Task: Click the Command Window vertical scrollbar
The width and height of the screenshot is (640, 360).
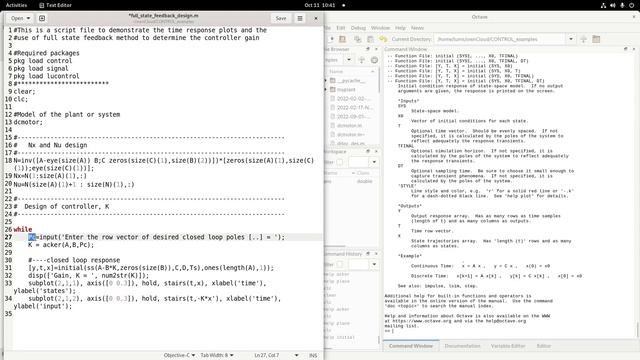Action: click(637, 329)
